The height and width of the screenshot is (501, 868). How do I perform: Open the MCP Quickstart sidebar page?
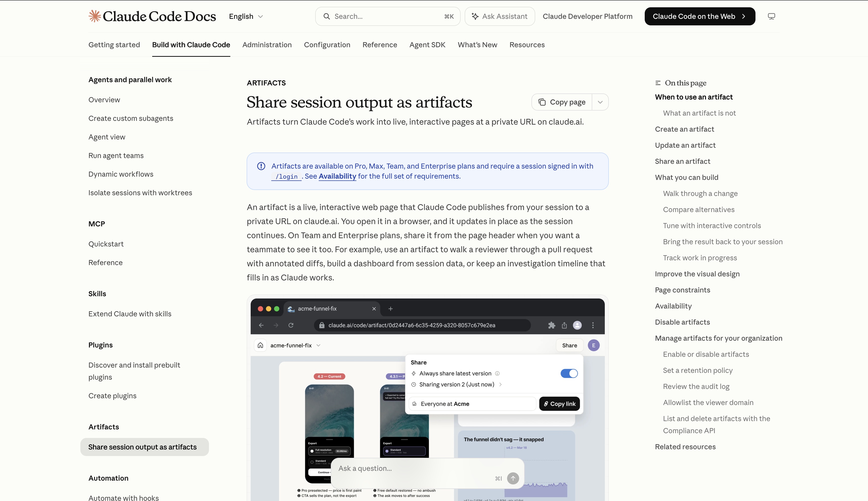point(106,244)
